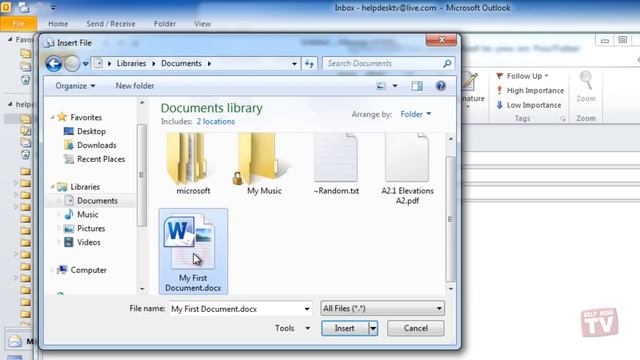Screen dimensions: 640x360
Task: Collapse the Favorites tree group
Action: pos(52,118)
